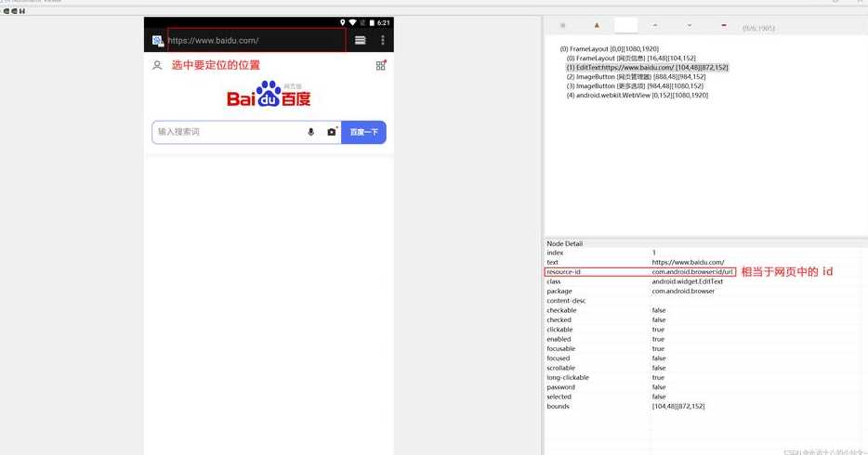868x455 pixels.
Task: Click package value com.android.browser
Action: [x=683, y=291]
